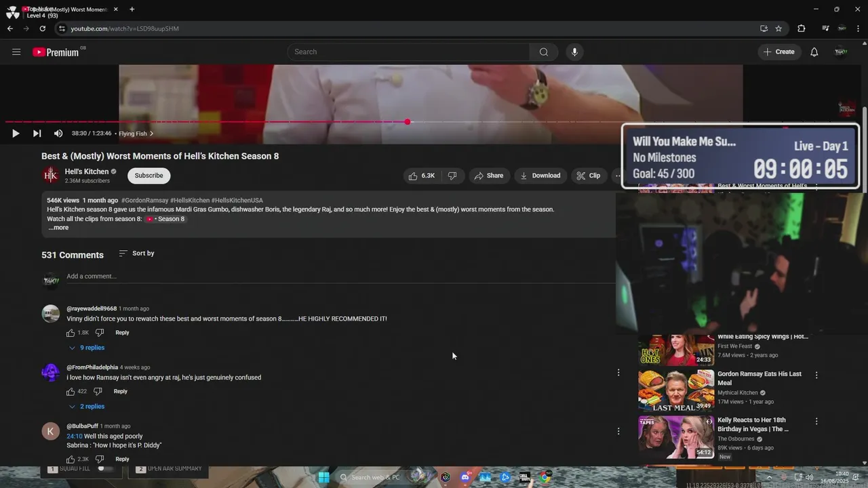Open YouTube notifications bell
Viewport: 868px width, 488px height.
point(814,52)
